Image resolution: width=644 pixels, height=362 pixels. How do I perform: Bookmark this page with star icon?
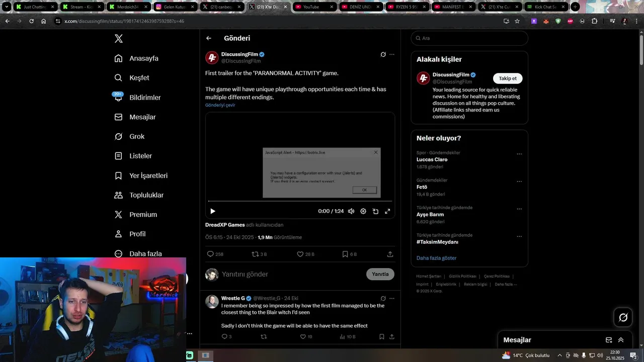[x=517, y=21]
